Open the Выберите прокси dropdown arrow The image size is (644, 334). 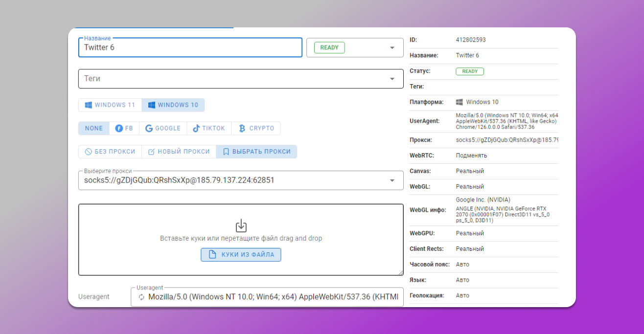click(x=392, y=180)
